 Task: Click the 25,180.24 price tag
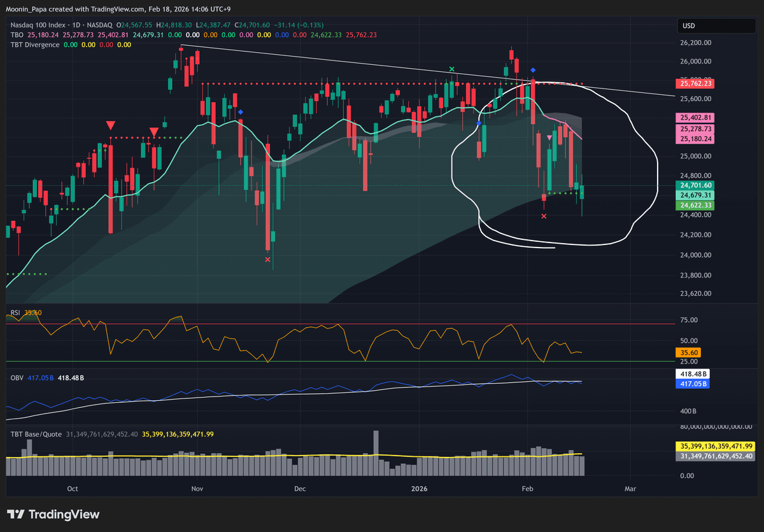point(696,139)
